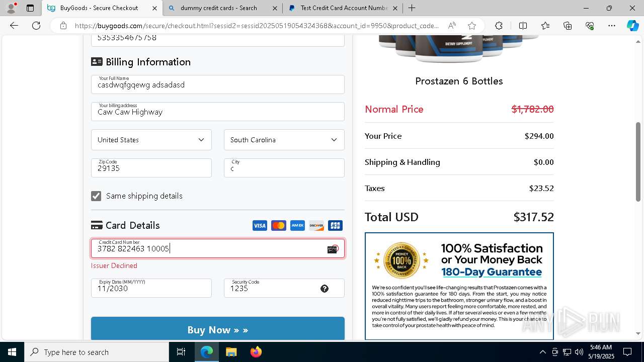Refresh the checkout page
Image resolution: width=644 pixels, height=362 pixels.
[36, 26]
